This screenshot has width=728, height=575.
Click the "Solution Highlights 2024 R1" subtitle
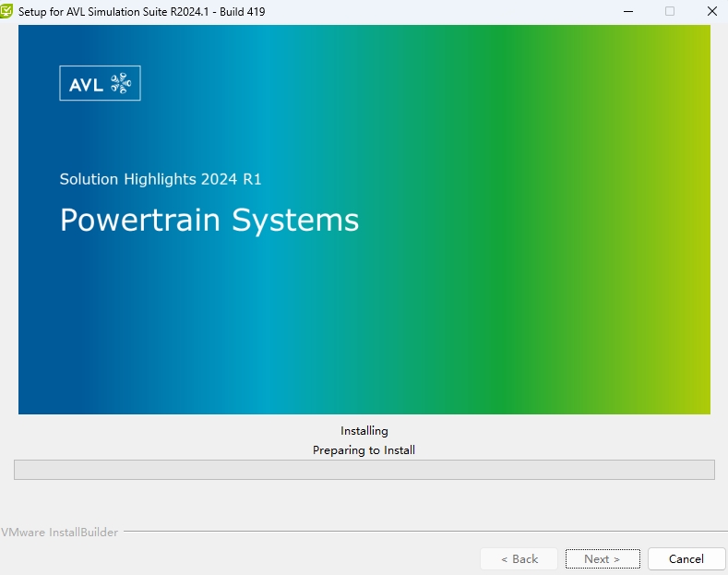coord(161,179)
